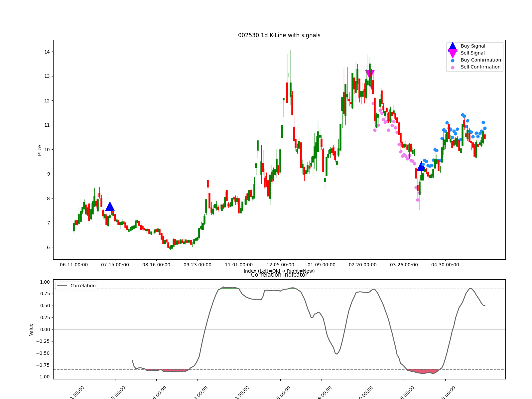Click the 'Correlation Indicator' subplot title
This screenshot has width=532, height=399.
[x=279, y=275]
